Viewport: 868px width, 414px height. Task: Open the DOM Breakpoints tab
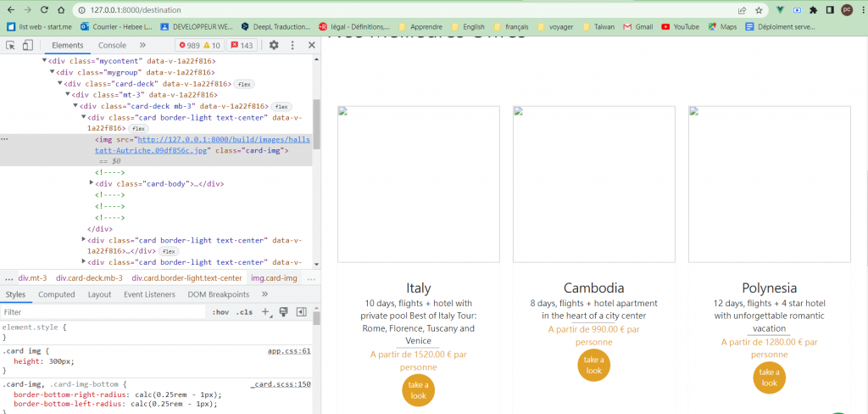(218, 294)
